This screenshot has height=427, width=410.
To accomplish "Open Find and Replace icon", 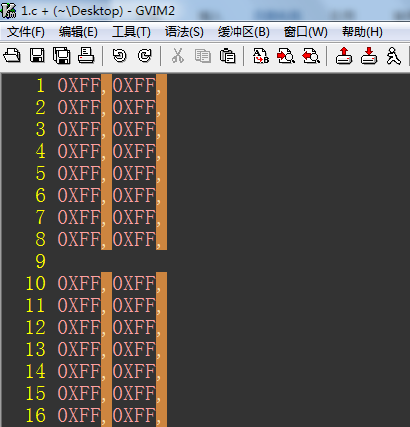I will click(x=261, y=55).
